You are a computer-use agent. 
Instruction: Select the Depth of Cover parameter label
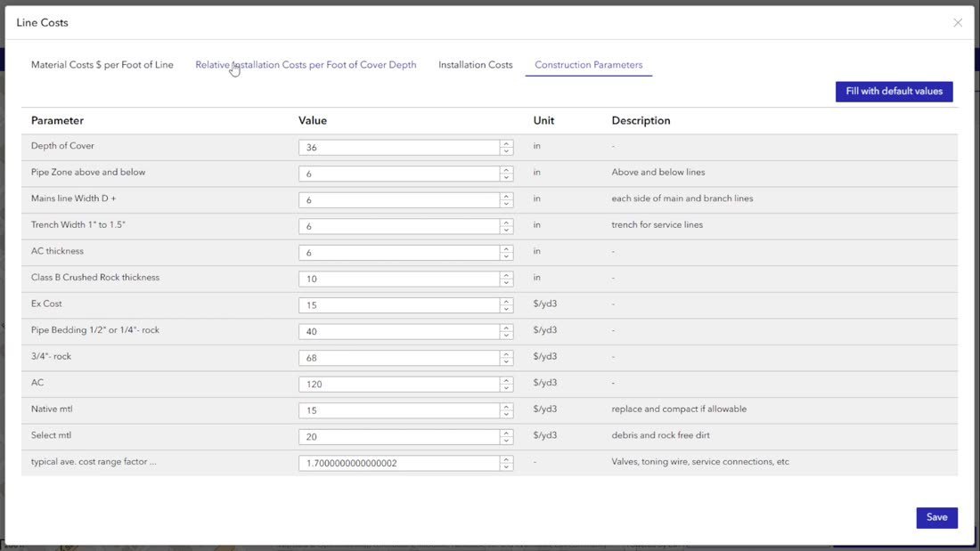[x=62, y=146]
